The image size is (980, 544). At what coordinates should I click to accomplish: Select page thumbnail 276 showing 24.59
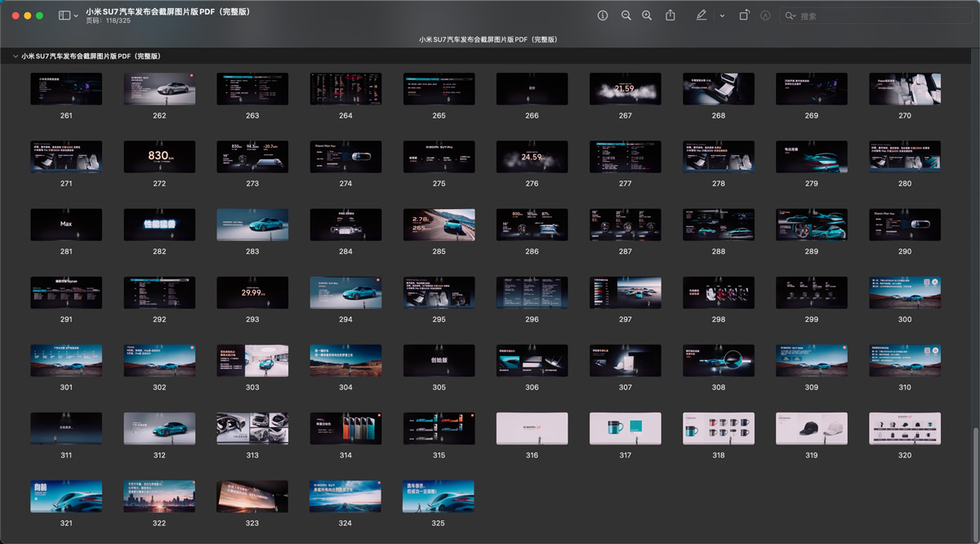[532, 157]
